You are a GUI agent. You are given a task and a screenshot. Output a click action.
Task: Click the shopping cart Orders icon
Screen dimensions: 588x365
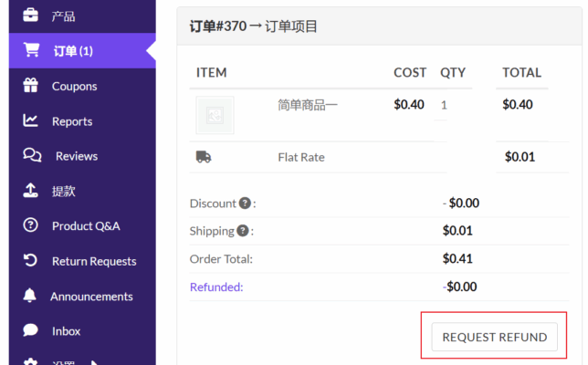tap(31, 50)
